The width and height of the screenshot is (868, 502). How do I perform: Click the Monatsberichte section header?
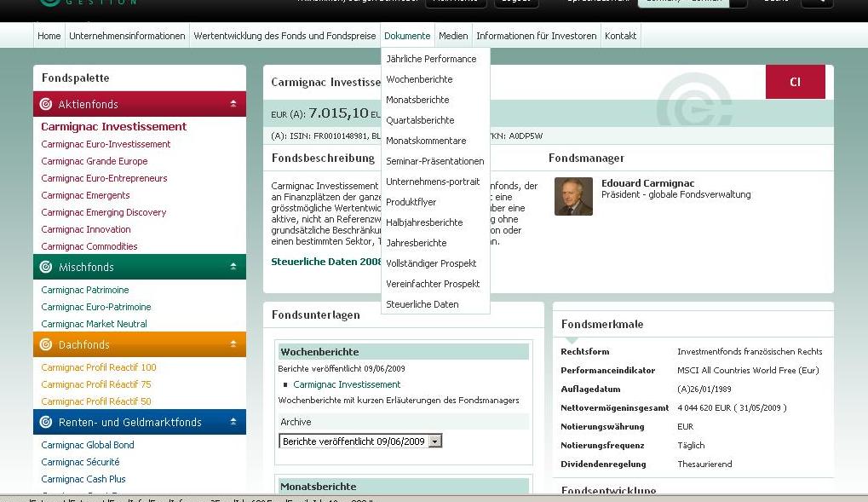(404, 487)
